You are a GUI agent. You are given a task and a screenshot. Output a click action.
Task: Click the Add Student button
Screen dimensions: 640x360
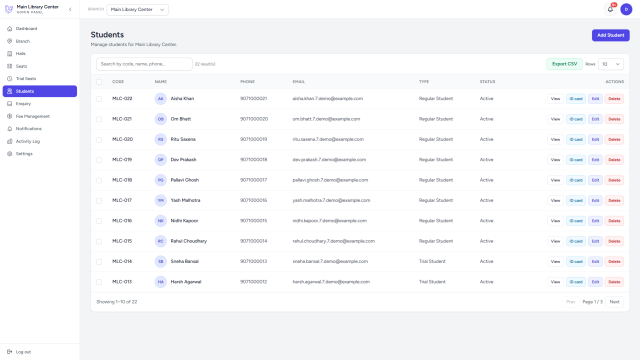(611, 35)
